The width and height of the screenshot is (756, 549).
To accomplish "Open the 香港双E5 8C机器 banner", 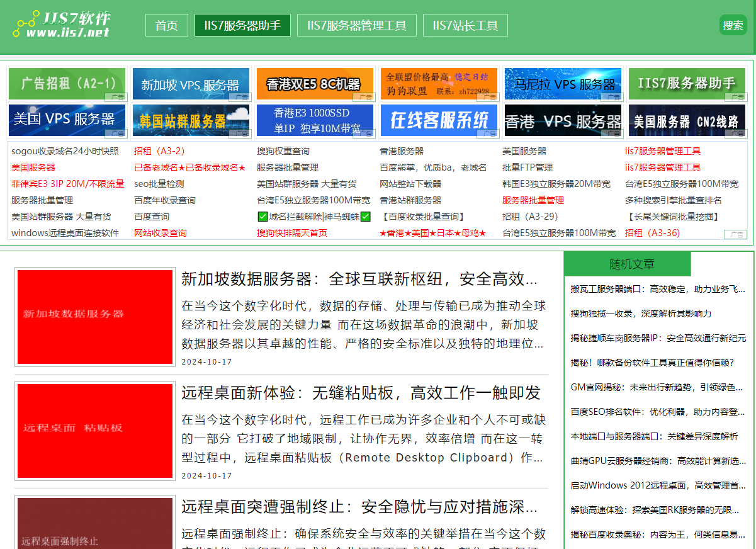I will [315, 84].
